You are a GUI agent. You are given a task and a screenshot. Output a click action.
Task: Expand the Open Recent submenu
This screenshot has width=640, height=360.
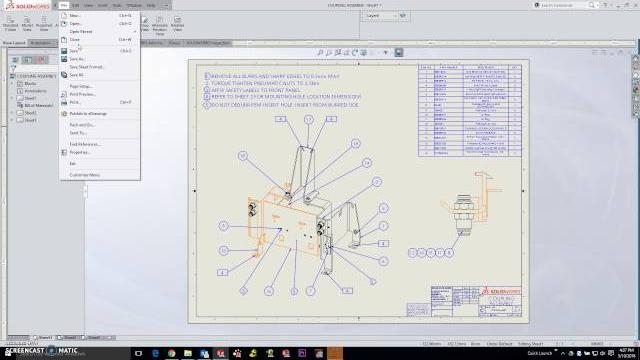[100, 31]
